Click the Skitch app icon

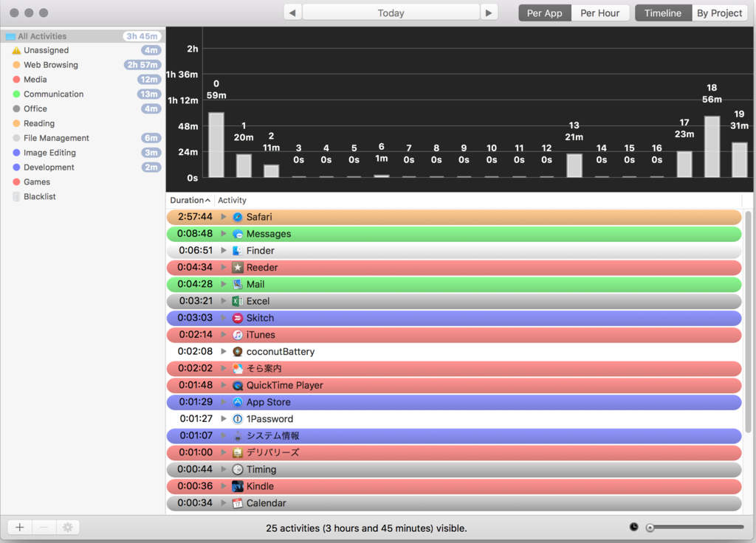point(238,318)
